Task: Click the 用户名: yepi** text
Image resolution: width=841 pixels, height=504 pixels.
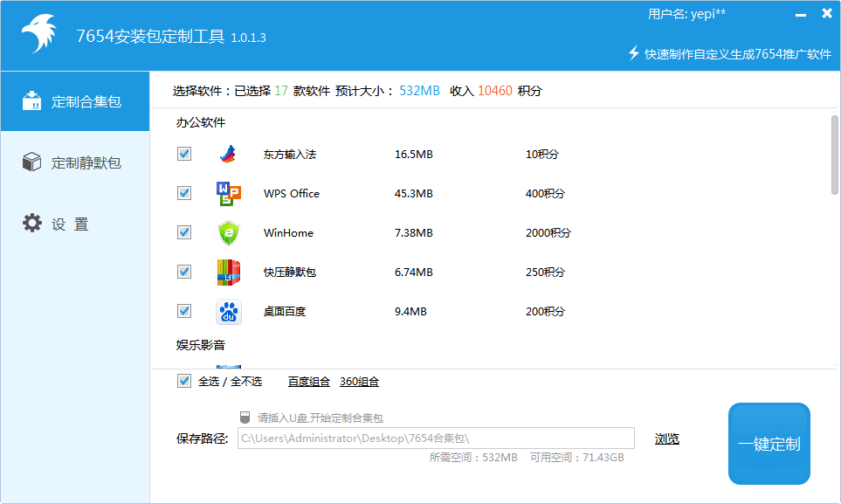Action: (686, 14)
